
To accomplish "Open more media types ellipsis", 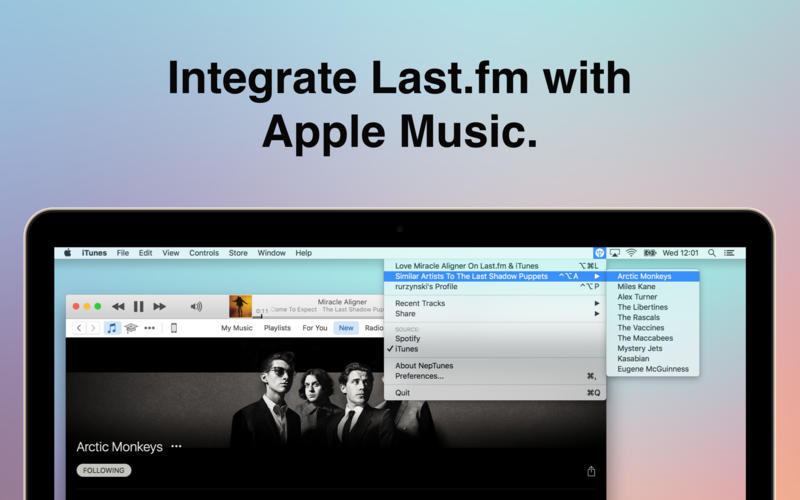I will [x=149, y=328].
